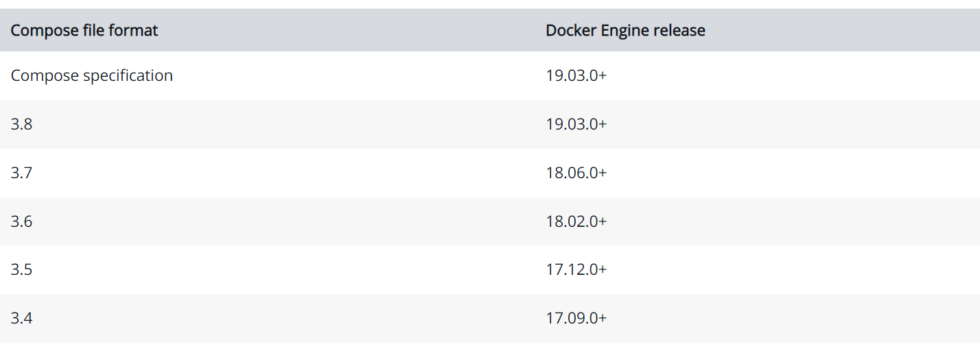This screenshot has width=980, height=353.
Task: Click the 3.7 file format cell
Action: (21, 173)
